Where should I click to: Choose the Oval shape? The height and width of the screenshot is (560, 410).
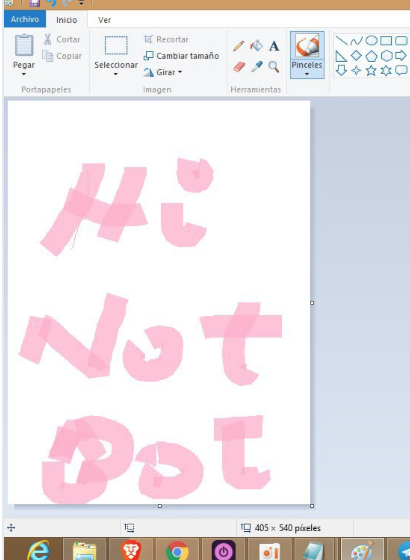[x=371, y=40]
